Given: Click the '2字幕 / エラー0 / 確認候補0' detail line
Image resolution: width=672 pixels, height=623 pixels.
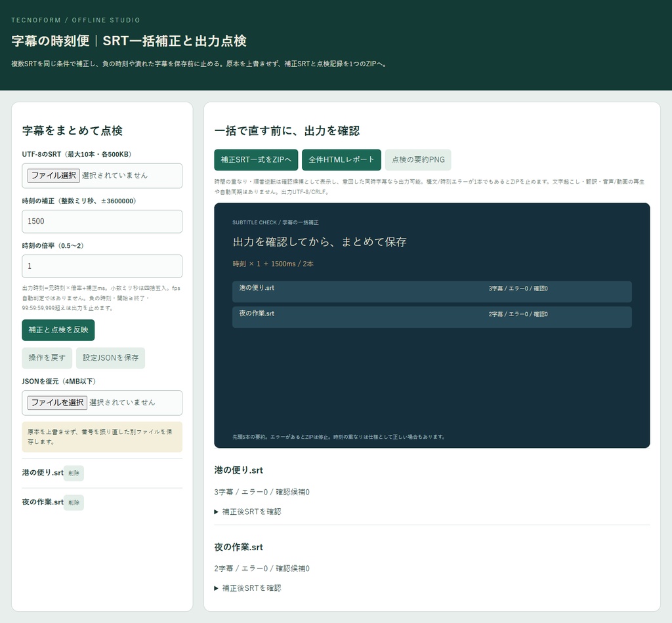Looking at the screenshot, I should [262, 569].
